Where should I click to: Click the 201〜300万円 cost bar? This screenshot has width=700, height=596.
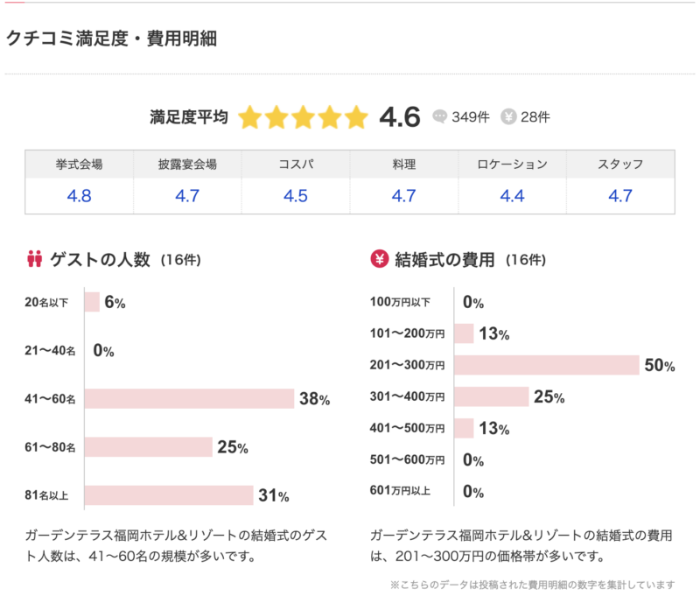point(547,366)
